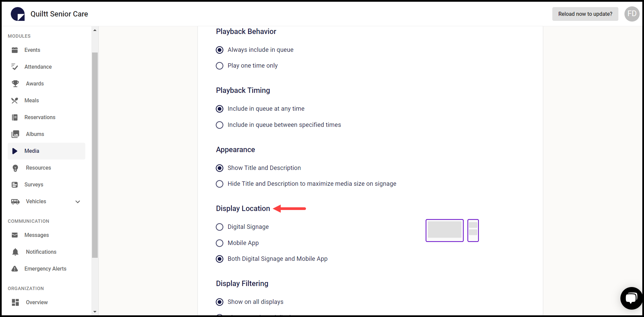Open the FD profile avatar menu

(632, 14)
